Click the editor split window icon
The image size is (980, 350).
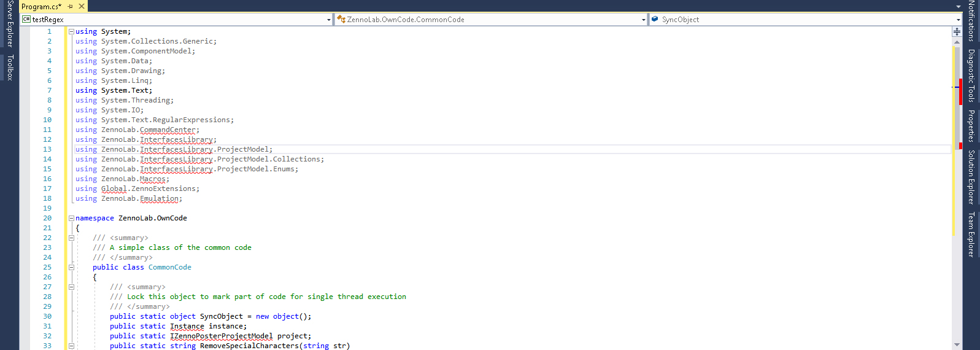[x=957, y=31]
